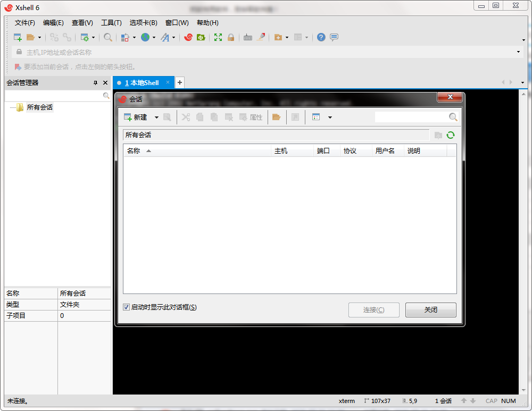Expand the font dropdown arrow
This screenshot has width=532, height=411.
point(174,37)
